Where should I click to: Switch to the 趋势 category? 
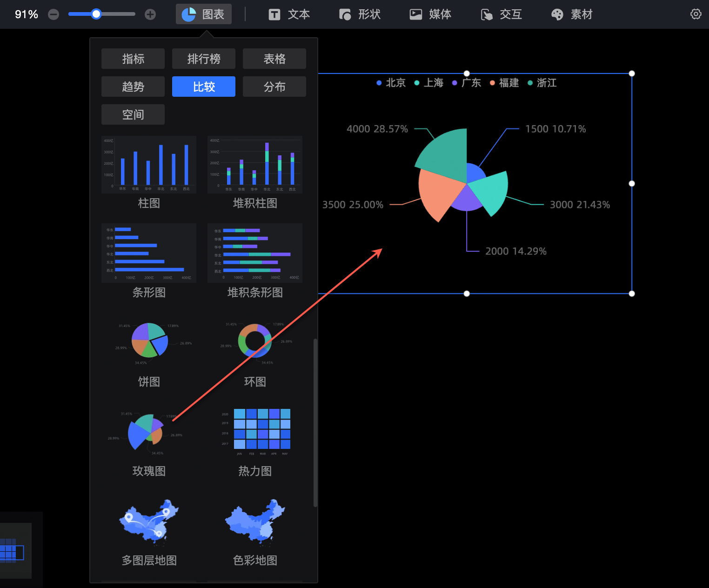(133, 87)
